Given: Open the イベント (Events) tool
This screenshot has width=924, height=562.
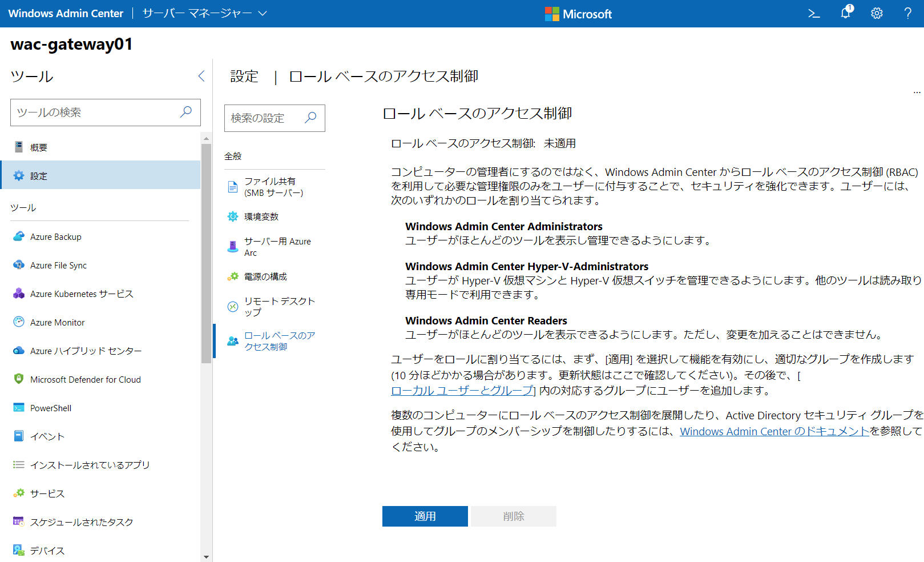Looking at the screenshot, I should click(47, 436).
